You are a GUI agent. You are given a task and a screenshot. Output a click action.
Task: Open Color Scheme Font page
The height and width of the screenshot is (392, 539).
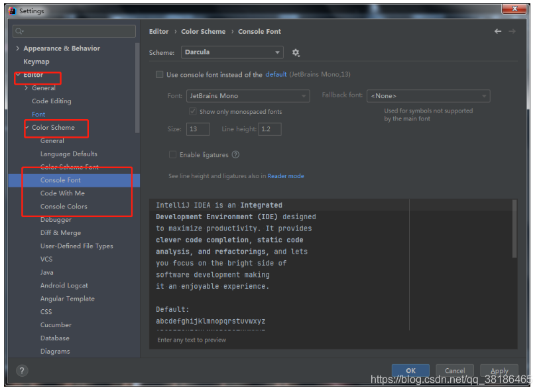70,167
